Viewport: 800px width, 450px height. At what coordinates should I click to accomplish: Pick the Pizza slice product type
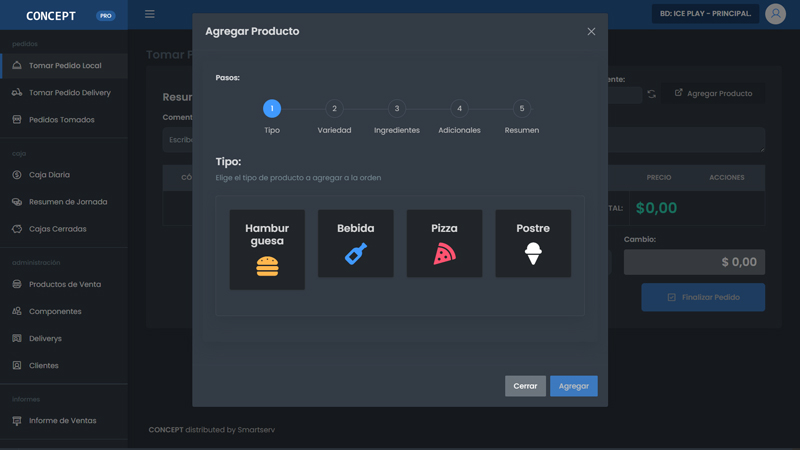(x=444, y=254)
